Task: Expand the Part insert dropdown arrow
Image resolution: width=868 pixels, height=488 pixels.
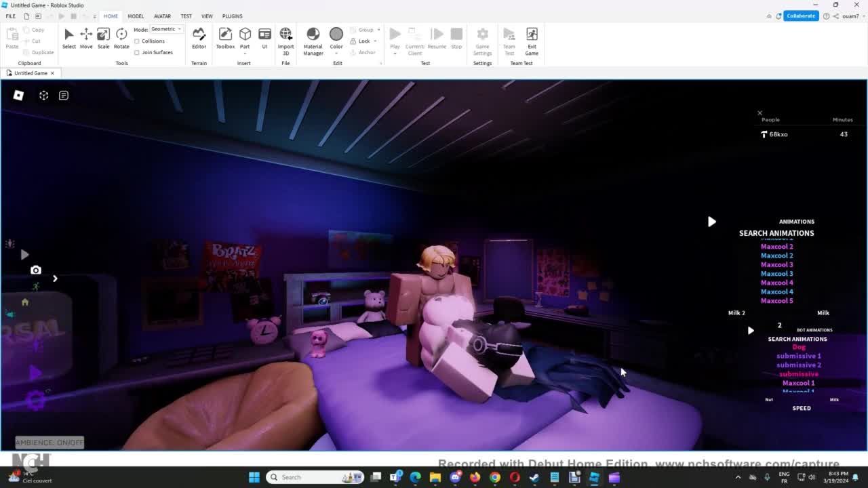Action: coord(245,53)
